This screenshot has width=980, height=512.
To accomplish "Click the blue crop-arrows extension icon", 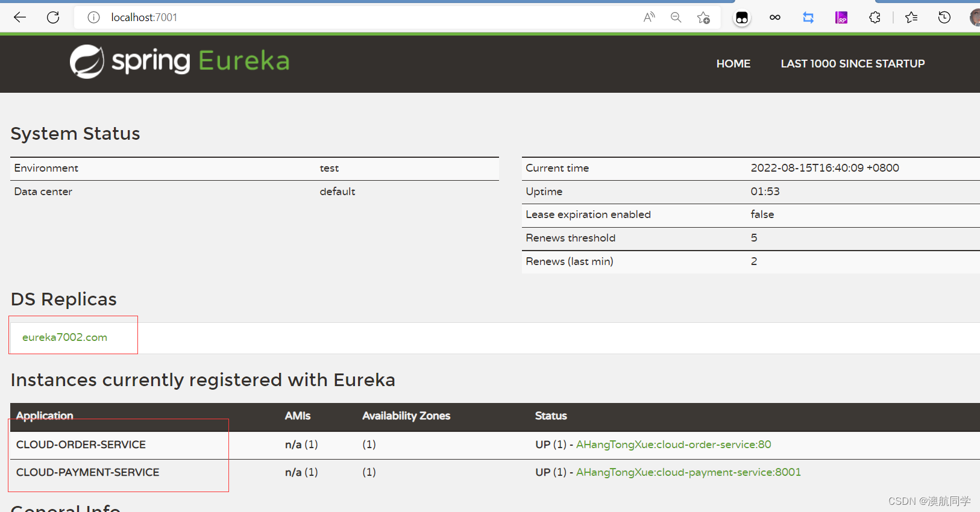I will [x=808, y=17].
